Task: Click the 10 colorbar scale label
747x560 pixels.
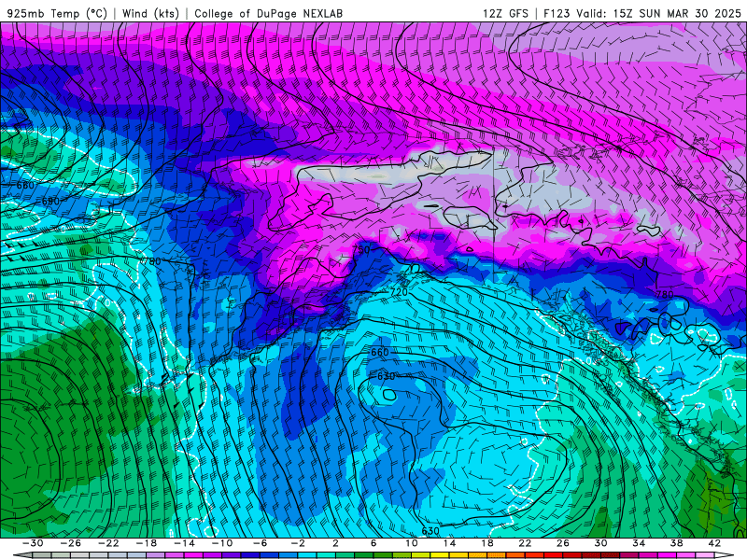Action: (x=412, y=543)
